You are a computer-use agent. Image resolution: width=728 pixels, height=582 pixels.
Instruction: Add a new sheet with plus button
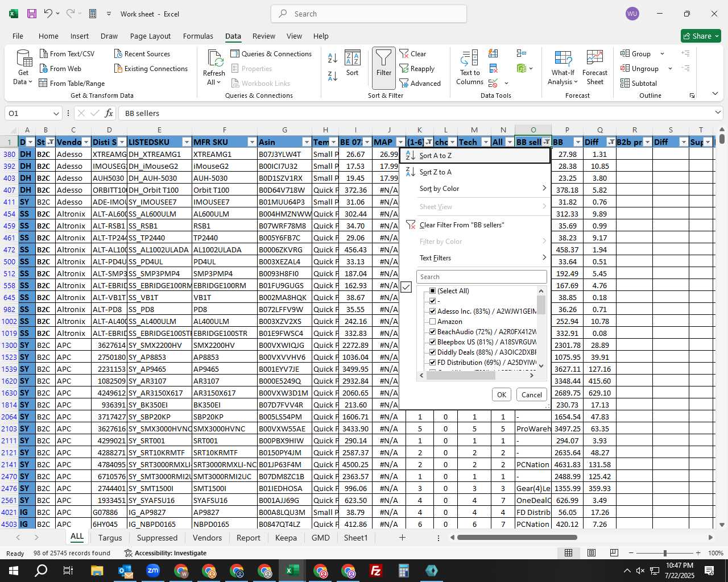402,537
